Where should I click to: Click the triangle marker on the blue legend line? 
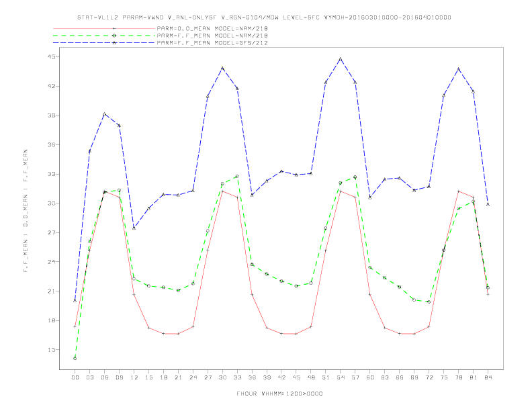[114, 43]
